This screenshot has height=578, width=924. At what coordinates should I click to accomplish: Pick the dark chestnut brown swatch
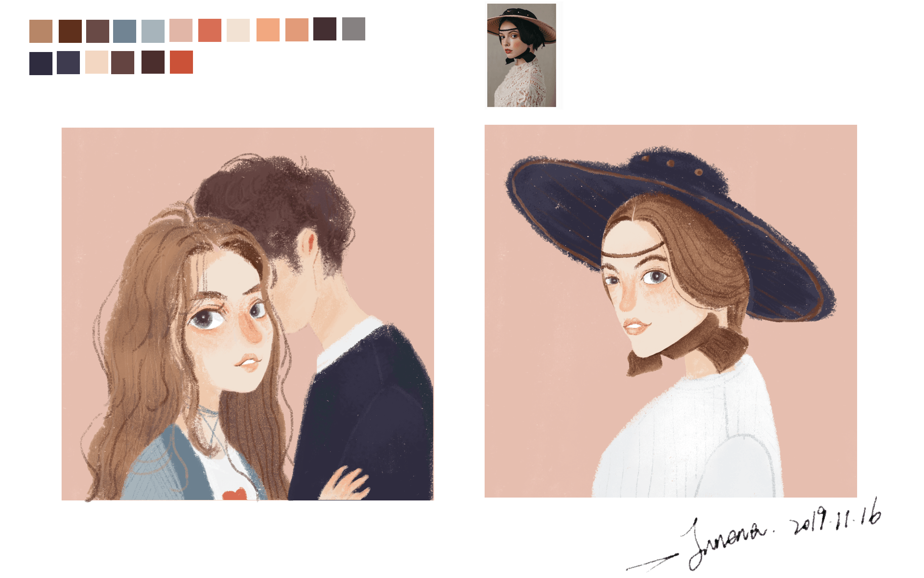coord(70,31)
